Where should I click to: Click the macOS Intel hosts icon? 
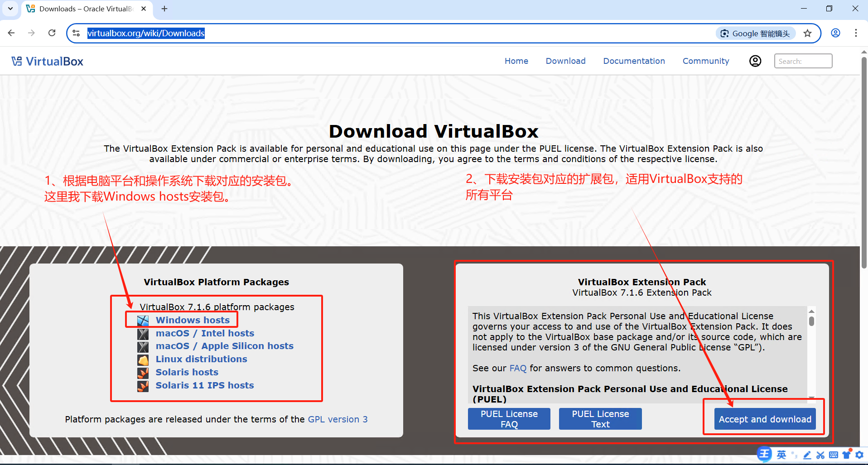(x=143, y=334)
